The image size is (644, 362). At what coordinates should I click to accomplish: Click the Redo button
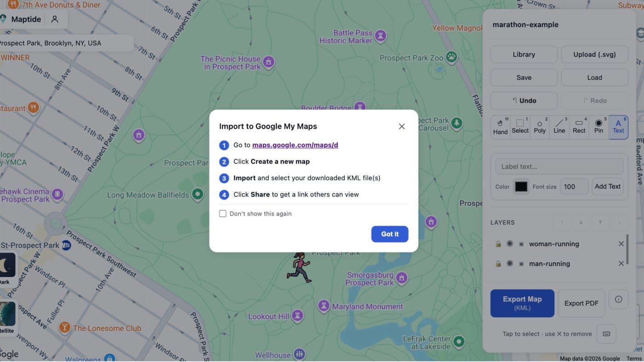[594, 101]
